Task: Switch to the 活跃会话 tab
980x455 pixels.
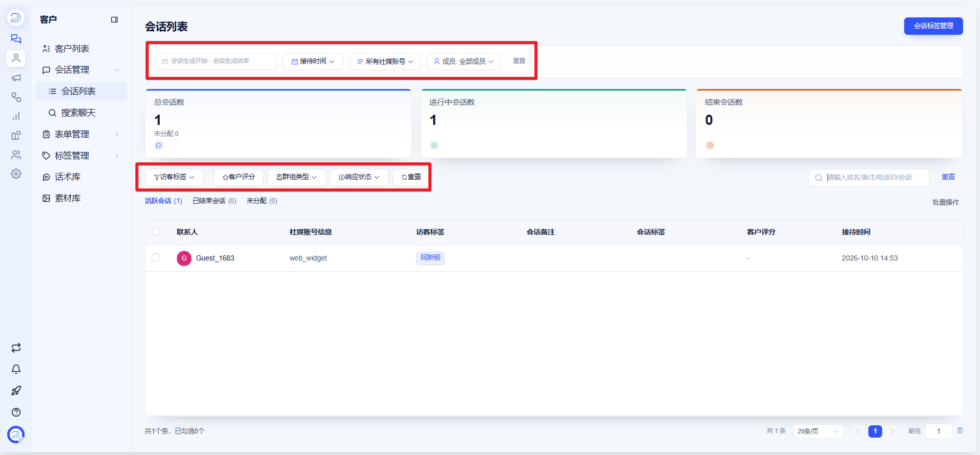Action: [163, 201]
